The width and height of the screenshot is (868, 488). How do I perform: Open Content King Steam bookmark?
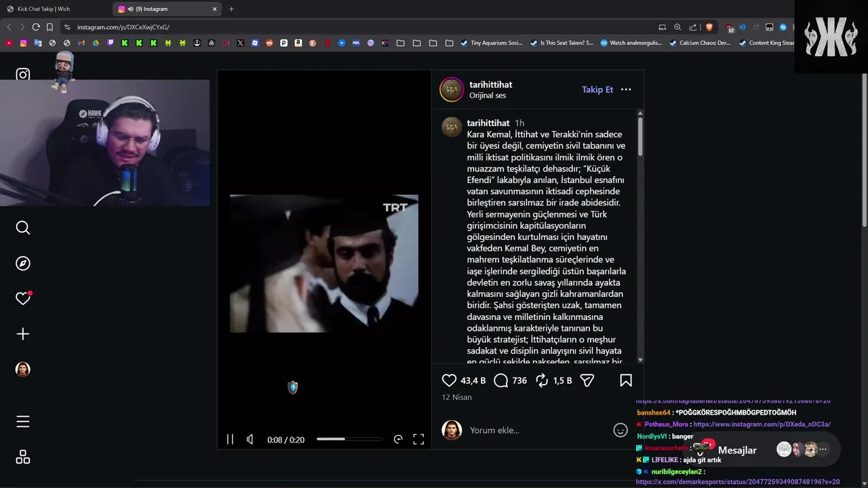point(767,43)
